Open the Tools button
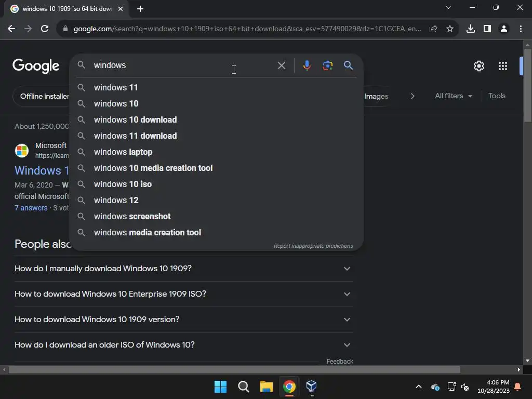 coord(497,96)
